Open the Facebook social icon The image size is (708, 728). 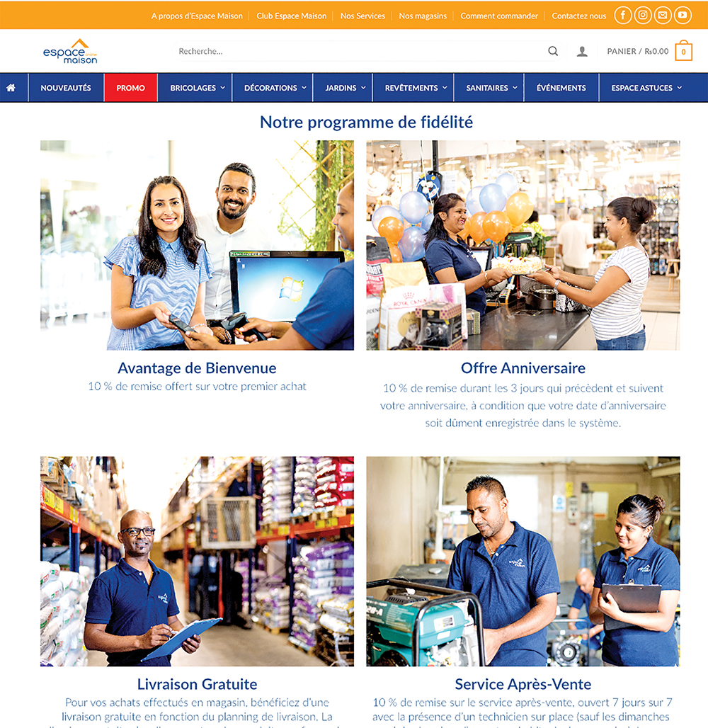point(622,16)
